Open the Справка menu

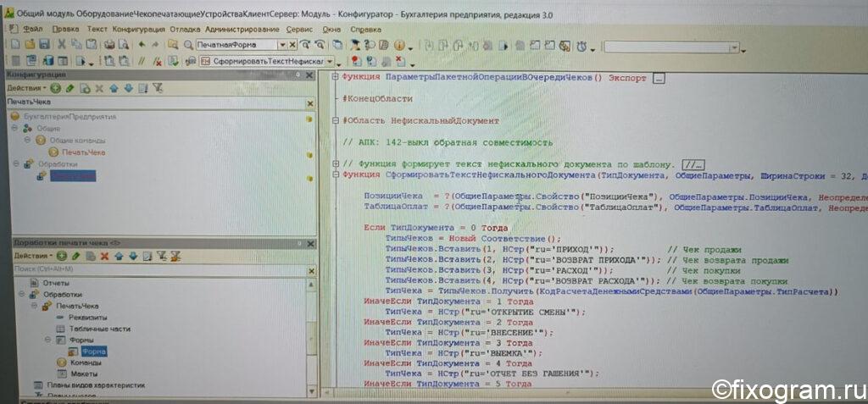coord(365,30)
